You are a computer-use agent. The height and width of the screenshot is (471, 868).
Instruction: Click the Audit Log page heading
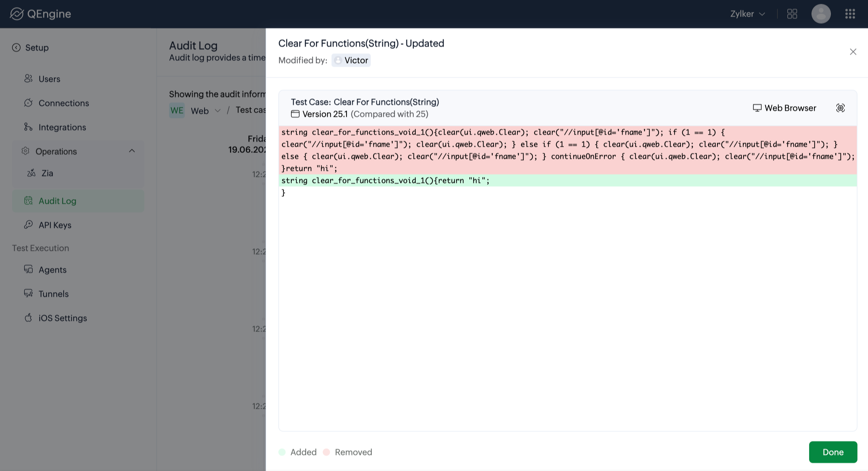[x=193, y=46]
